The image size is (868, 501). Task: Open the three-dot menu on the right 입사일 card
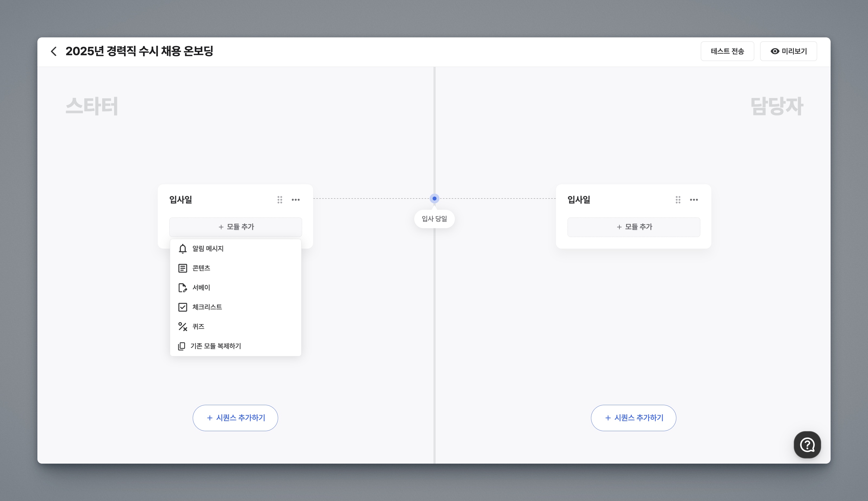point(694,200)
